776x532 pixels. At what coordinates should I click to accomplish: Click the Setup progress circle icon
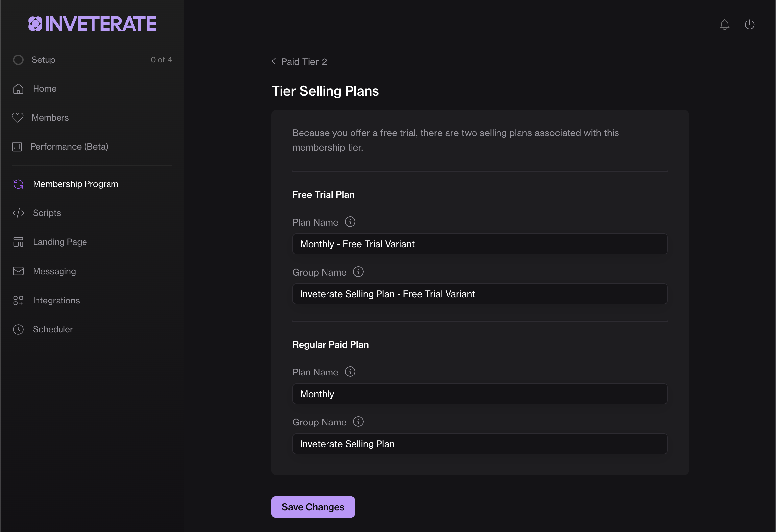point(18,60)
